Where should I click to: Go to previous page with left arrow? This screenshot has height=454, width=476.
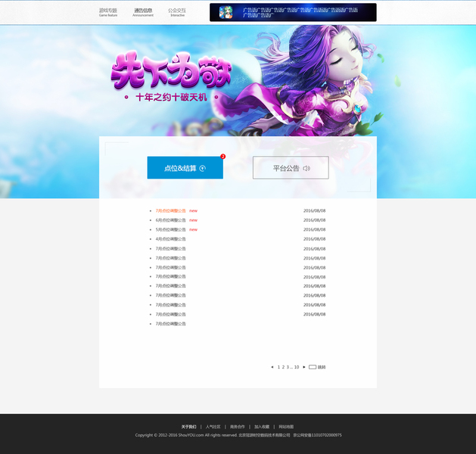tap(272, 367)
